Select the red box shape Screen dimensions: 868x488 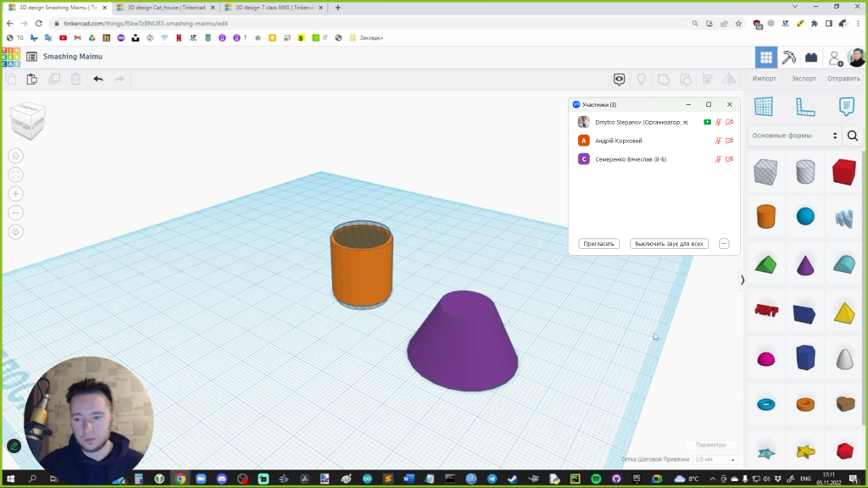pos(843,172)
